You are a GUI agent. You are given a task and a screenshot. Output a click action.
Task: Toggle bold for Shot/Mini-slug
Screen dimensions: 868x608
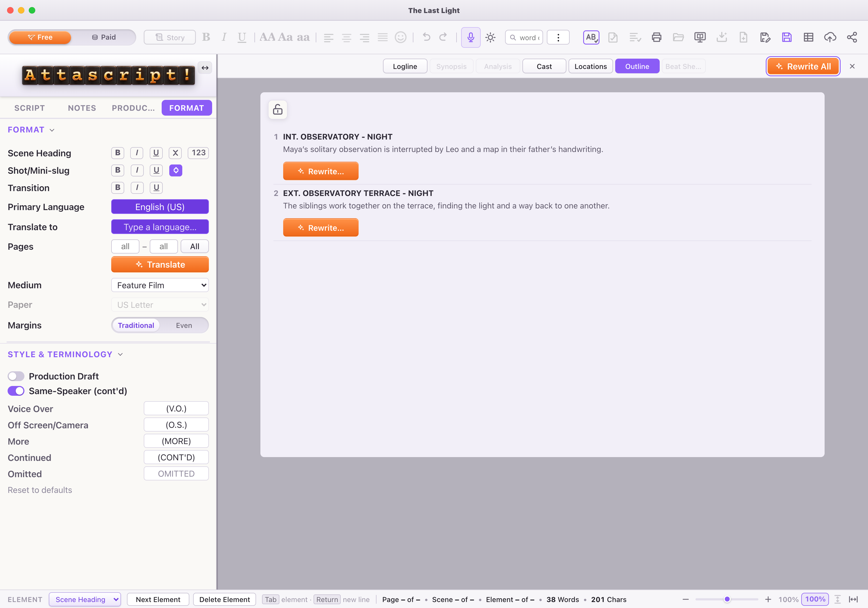pos(117,170)
